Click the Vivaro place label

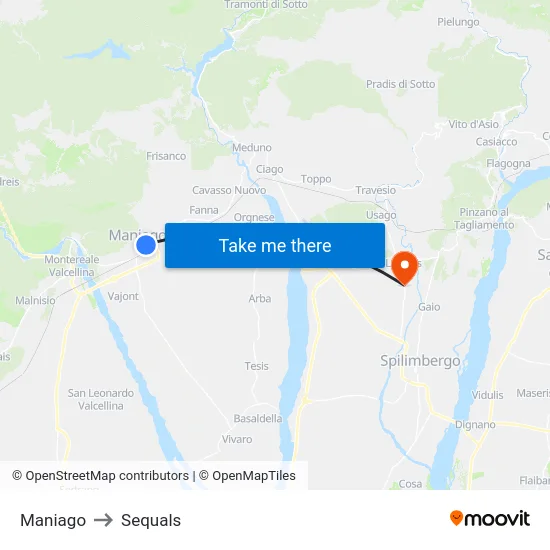tap(237, 439)
